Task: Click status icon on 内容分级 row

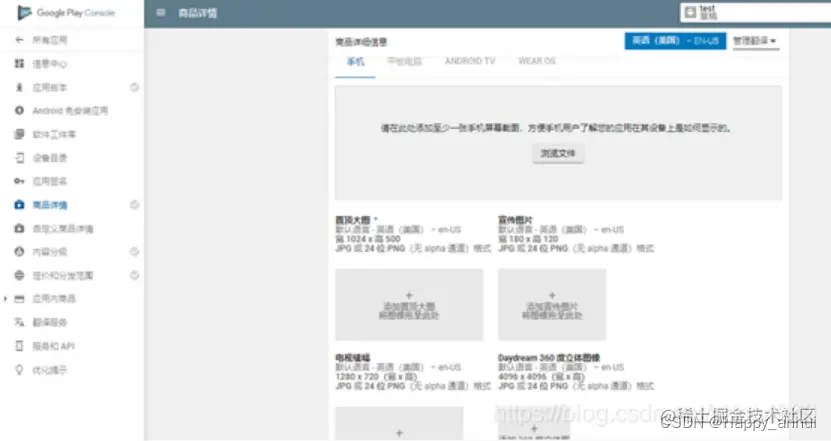Action: [135, 252]
